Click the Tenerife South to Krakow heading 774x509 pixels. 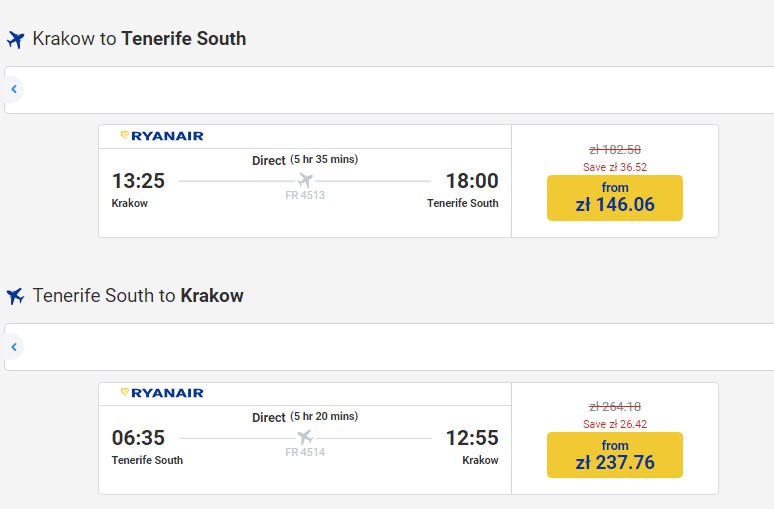click(138, 296)
